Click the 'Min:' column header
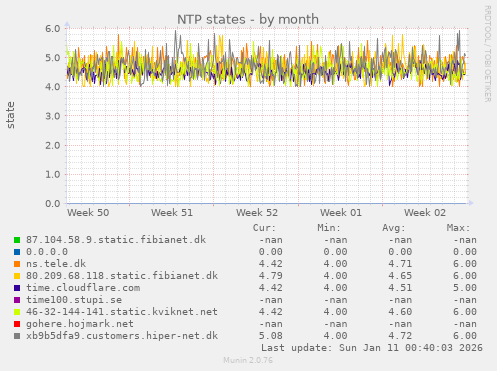The height and width of the screenshot is (371, 497). point(329,228)
